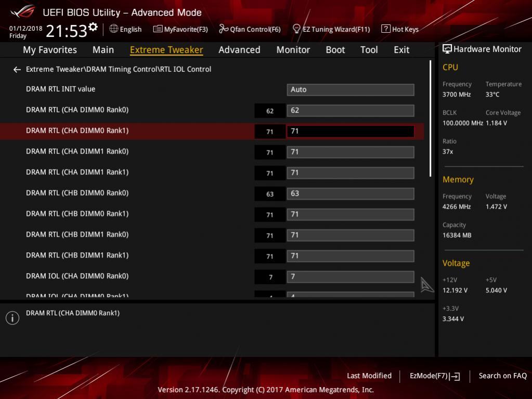Screen dimensions: 532x399
Task: Select the Exit tab
Action: tap(401, 50)
